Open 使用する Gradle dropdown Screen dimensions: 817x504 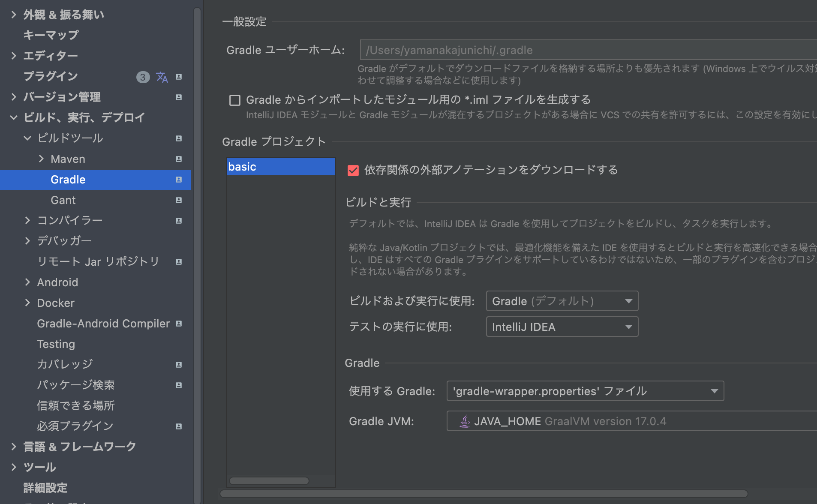tap(585, 391)
